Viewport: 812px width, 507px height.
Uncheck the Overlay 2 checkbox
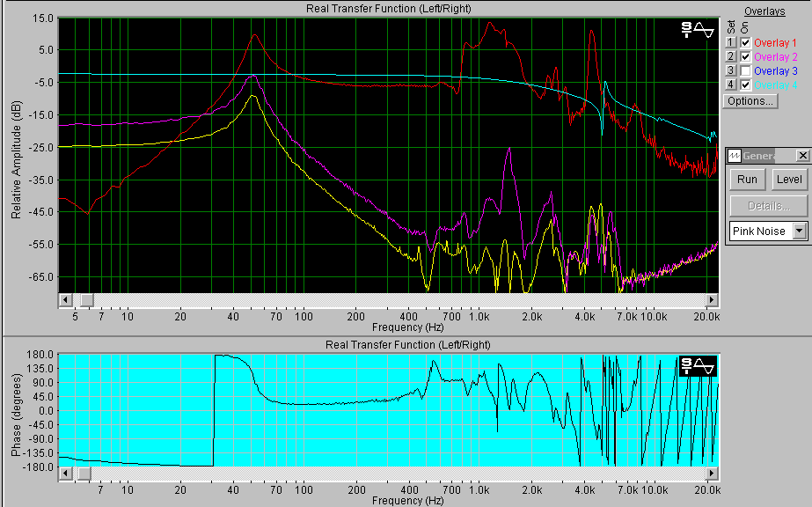(x=745, y=57)
